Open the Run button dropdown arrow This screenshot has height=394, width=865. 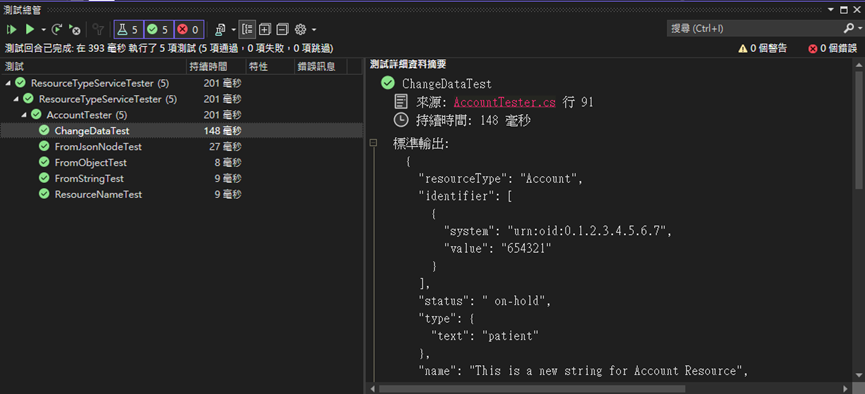(44, 29)
